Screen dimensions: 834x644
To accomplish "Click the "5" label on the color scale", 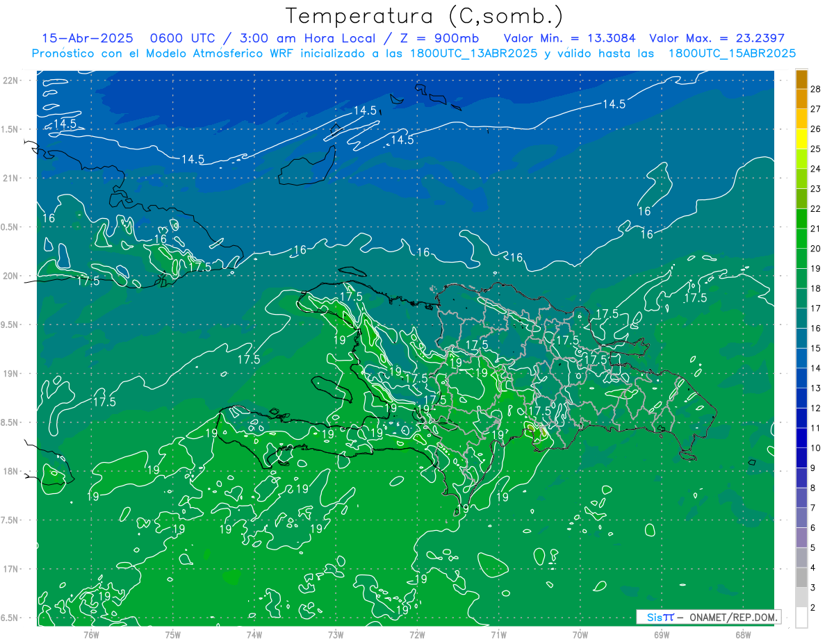I will (x=814, y=548).
